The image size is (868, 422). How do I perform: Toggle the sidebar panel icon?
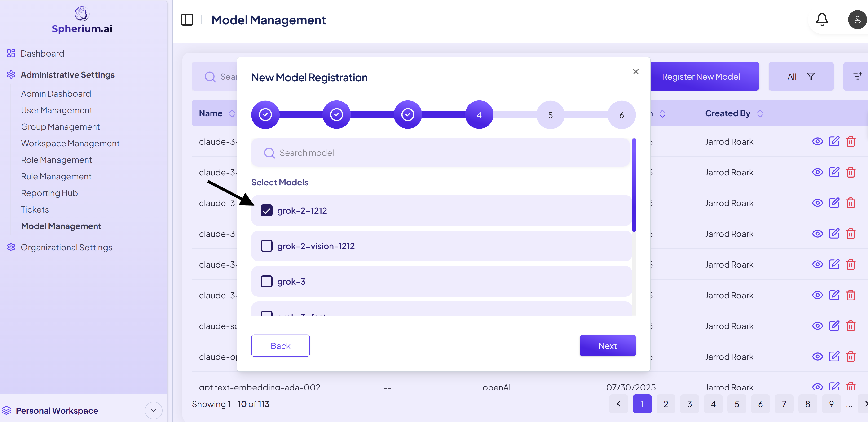click(187, 20)
